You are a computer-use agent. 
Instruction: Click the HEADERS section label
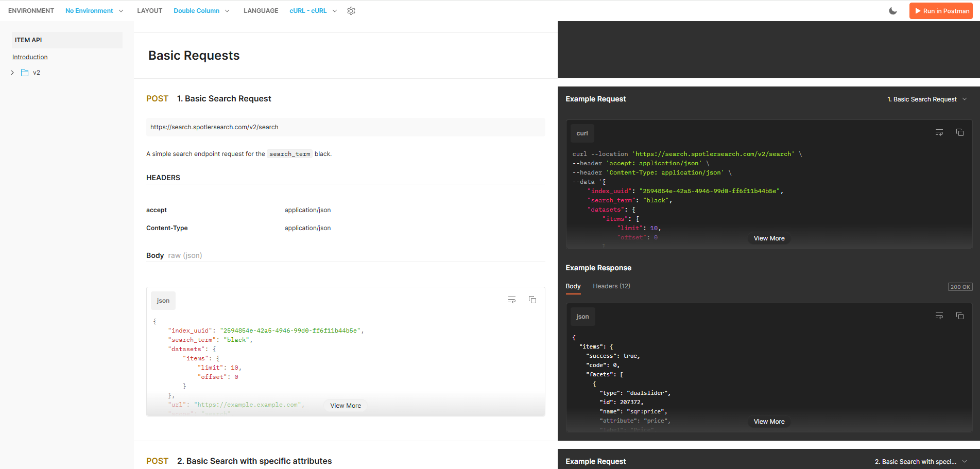163,178
